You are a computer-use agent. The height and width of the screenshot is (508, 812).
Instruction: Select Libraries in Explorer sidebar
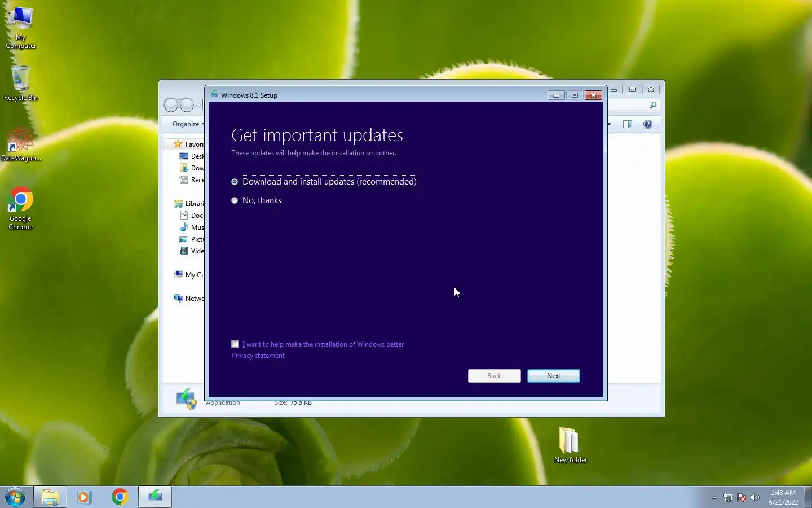pos(189,204)
